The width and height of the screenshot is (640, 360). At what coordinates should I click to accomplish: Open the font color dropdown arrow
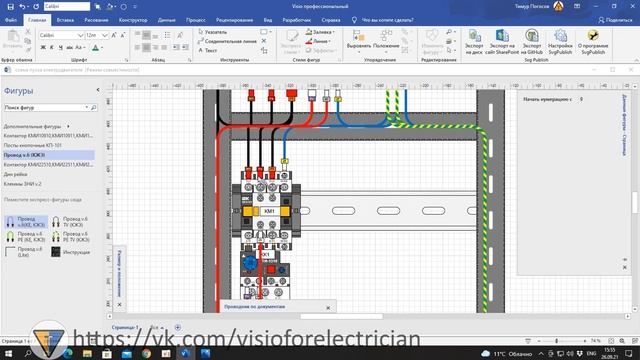(x=102, y=48)
